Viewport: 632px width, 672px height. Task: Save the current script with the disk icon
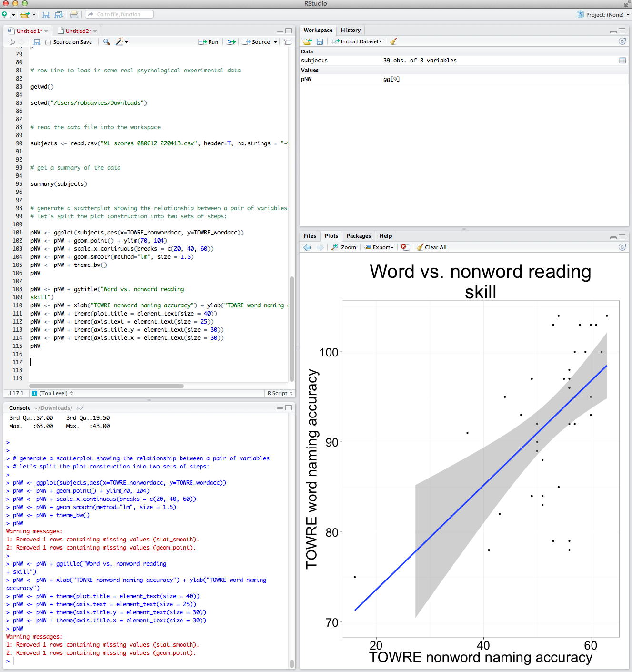click(x=37, y=42)
